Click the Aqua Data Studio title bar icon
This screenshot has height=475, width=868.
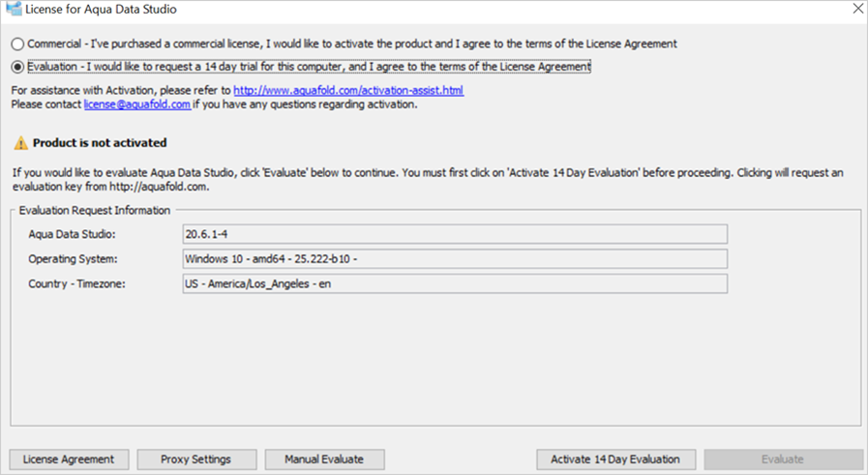point(14,9)
